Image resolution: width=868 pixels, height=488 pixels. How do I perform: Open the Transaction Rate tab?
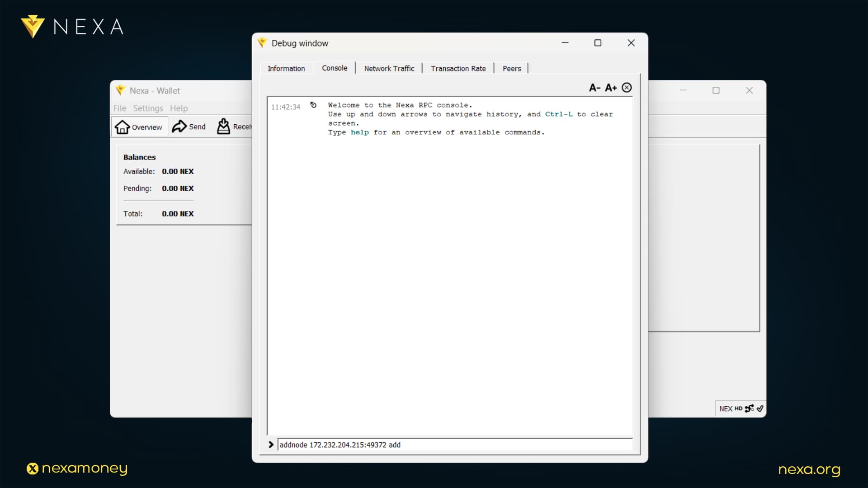pos(458,68)
